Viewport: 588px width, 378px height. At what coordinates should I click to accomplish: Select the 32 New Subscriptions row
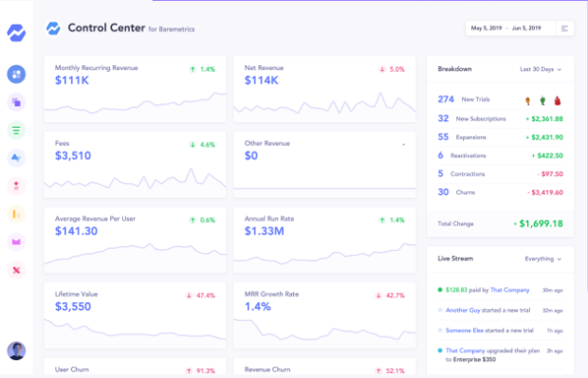click(500, 118)
